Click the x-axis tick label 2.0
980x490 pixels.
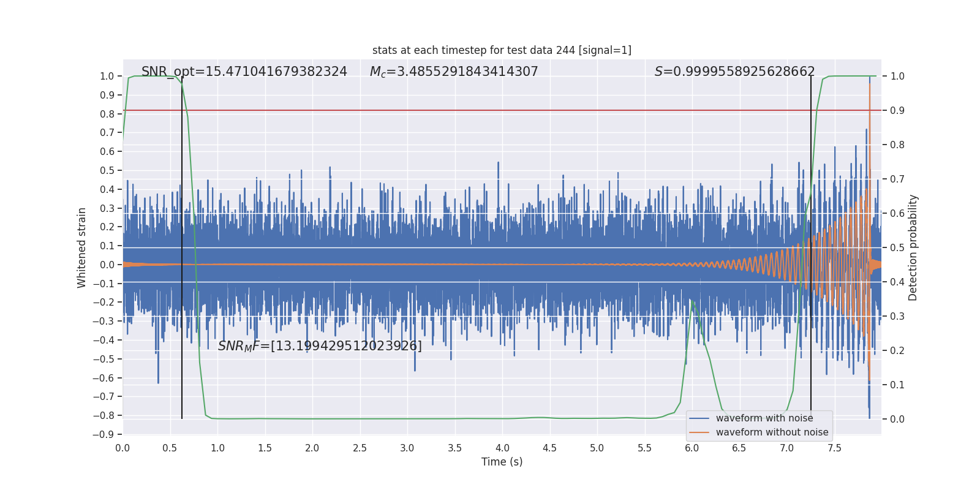[312, 448]
